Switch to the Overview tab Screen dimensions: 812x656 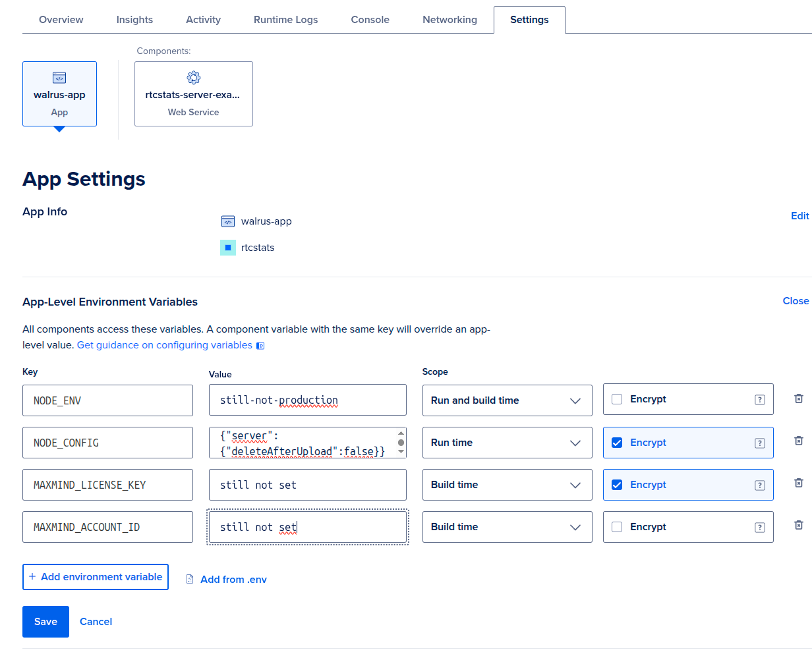pos(61,20)
